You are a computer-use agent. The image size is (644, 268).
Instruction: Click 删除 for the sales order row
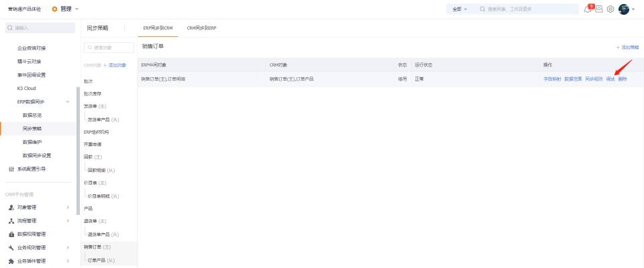click(623, 79)
